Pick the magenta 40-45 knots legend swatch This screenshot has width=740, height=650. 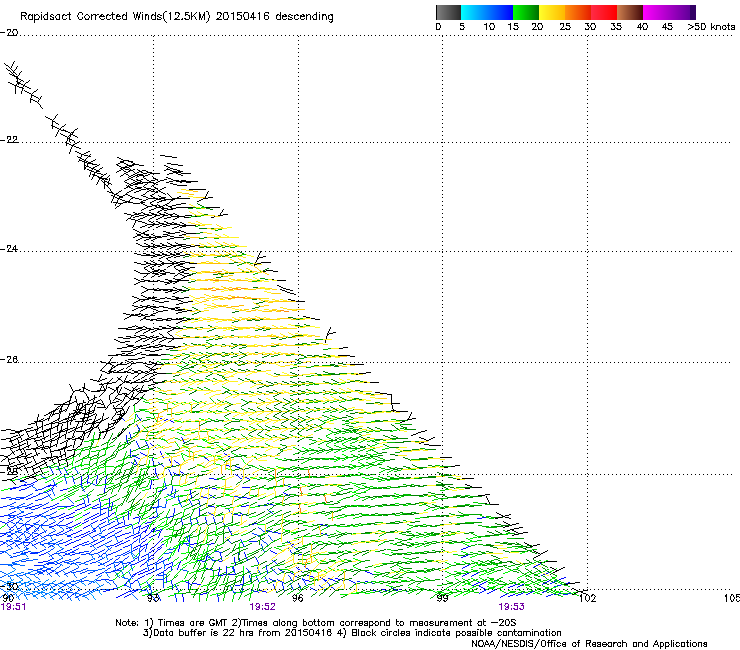tap(656, 12)
